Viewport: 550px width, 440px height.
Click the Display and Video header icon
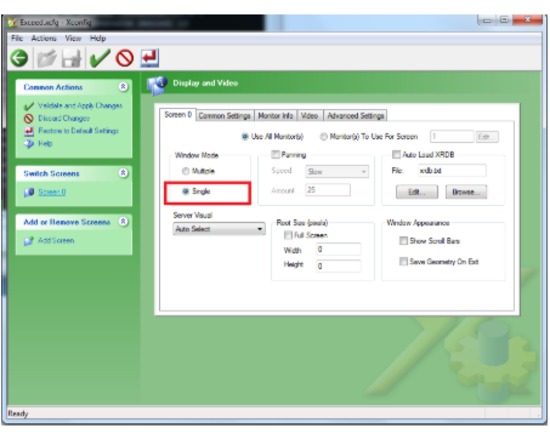pyautogui.click(x=157, y=85)
